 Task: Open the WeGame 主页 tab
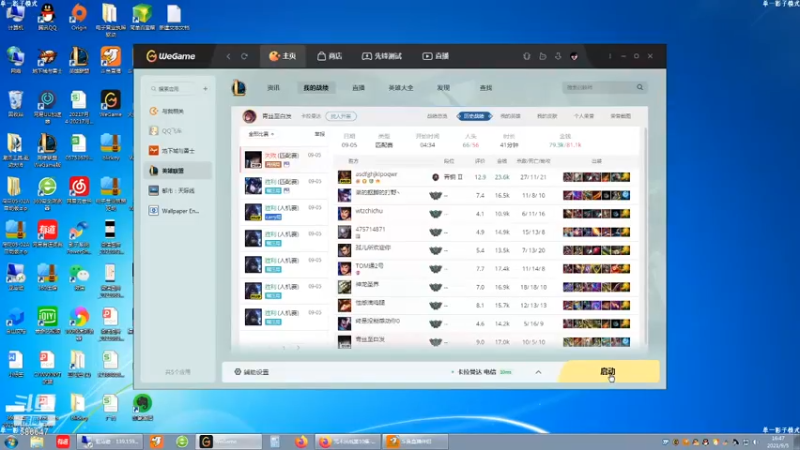coord(283,56)
